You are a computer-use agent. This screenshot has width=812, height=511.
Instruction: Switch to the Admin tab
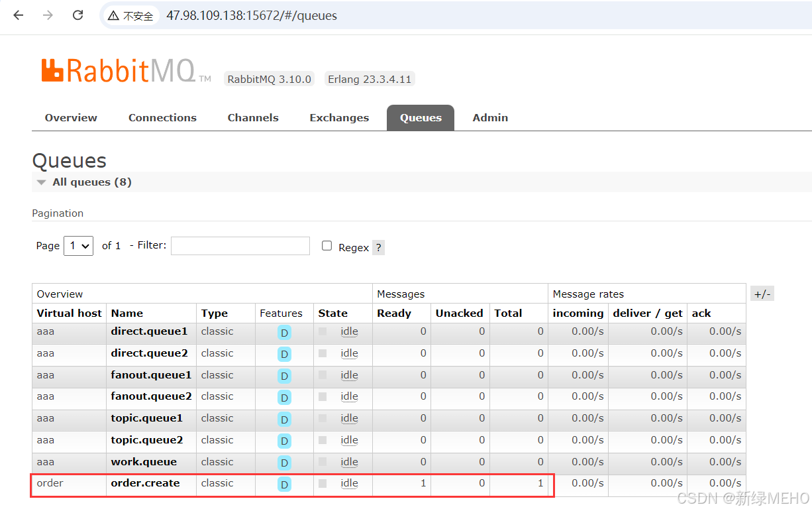490,117
